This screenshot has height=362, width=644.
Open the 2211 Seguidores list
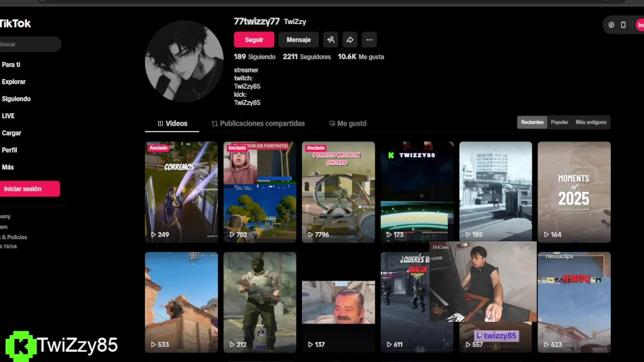[x=307, y=57]
